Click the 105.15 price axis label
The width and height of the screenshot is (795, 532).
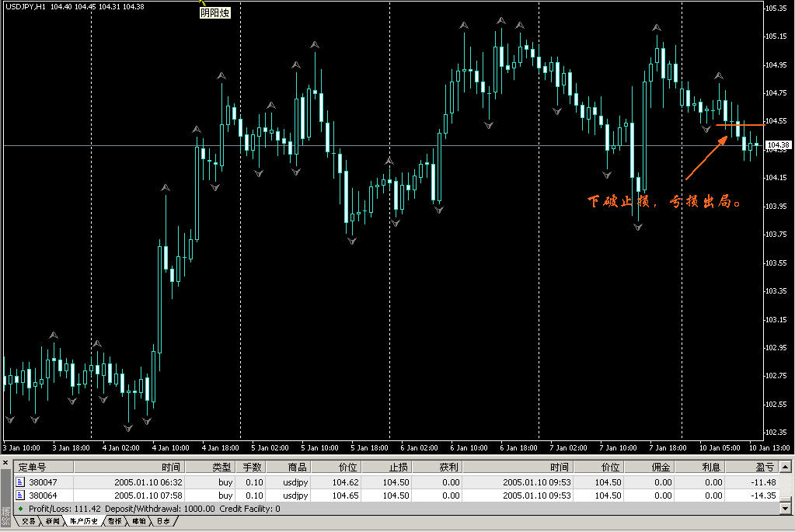(x=776, y=36)
